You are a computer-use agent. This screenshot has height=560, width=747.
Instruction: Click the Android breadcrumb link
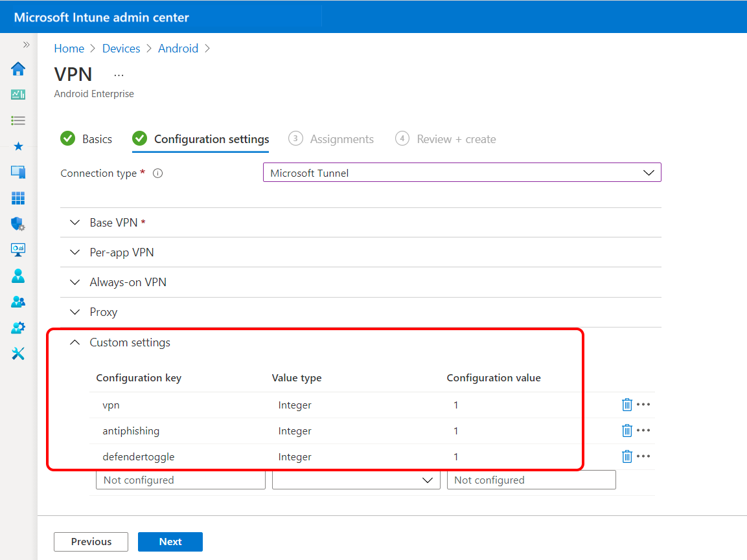coord(178,48)
